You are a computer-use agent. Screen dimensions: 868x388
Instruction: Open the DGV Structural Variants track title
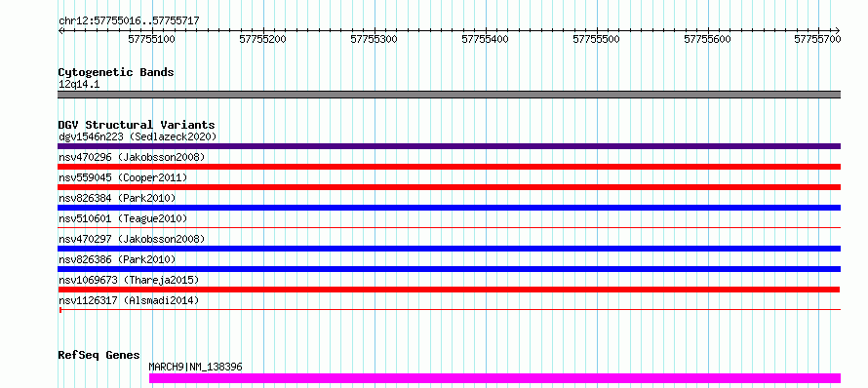coord(137,125)
